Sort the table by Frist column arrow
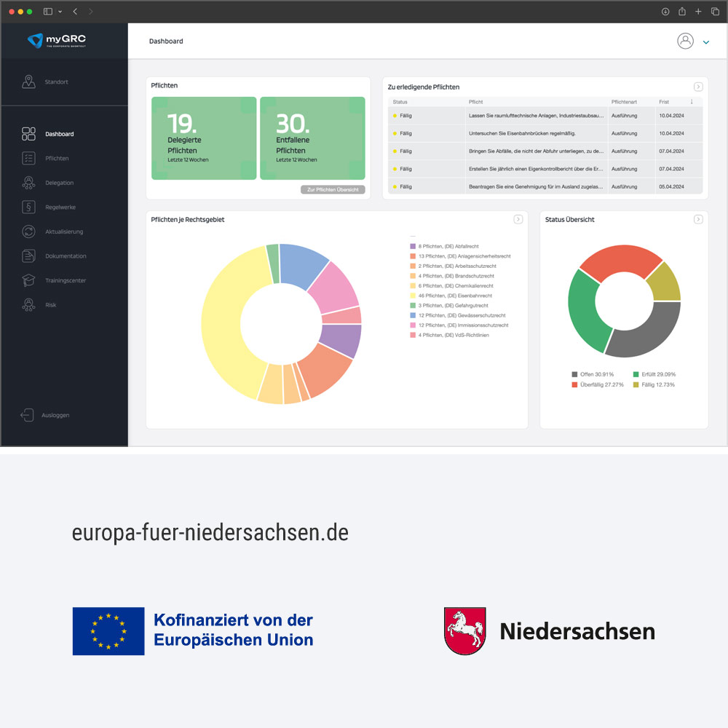This screenshot has height=728, width=728. click(x=692, y=102)
